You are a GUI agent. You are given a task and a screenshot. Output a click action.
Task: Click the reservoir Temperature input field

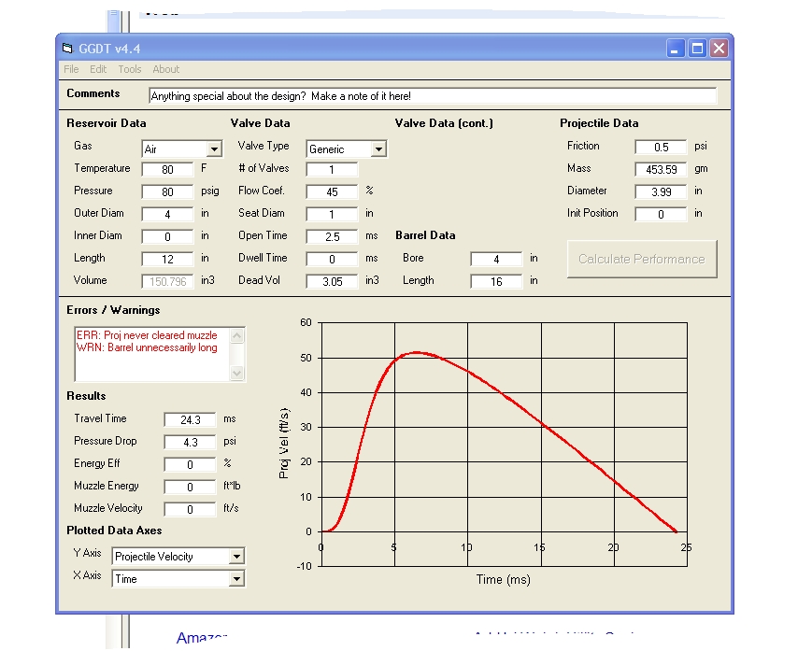pos(167,169)
